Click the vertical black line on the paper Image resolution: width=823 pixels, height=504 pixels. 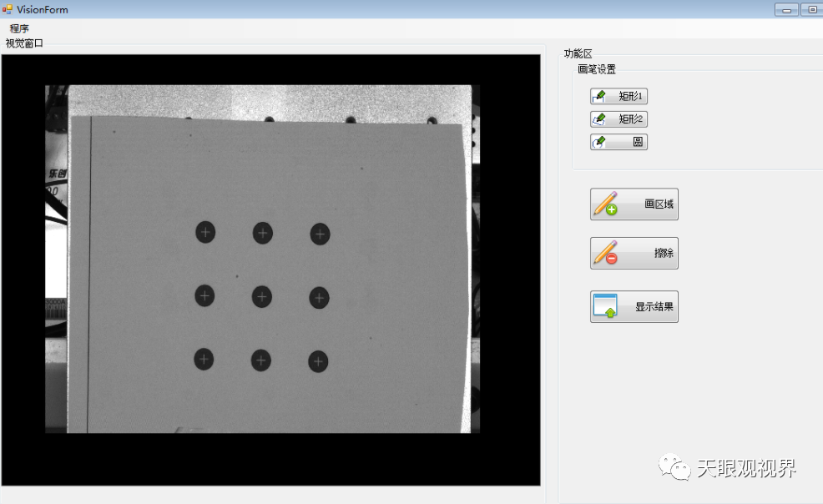point(89,275)
